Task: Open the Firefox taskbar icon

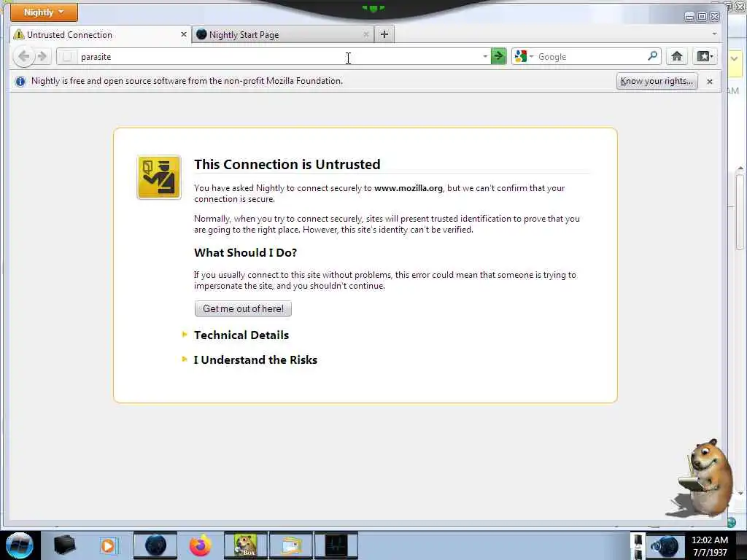Action: point(201,545)
